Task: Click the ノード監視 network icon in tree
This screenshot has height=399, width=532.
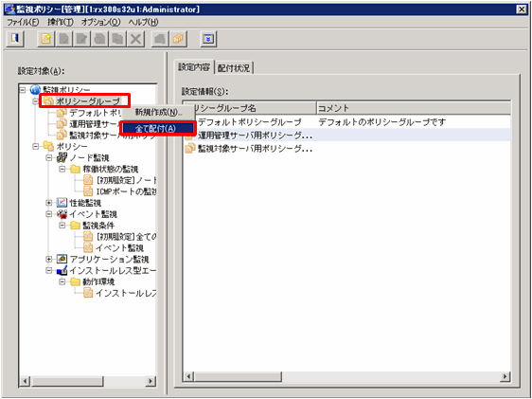Action: pyautogui.click(x=62, y=157)
